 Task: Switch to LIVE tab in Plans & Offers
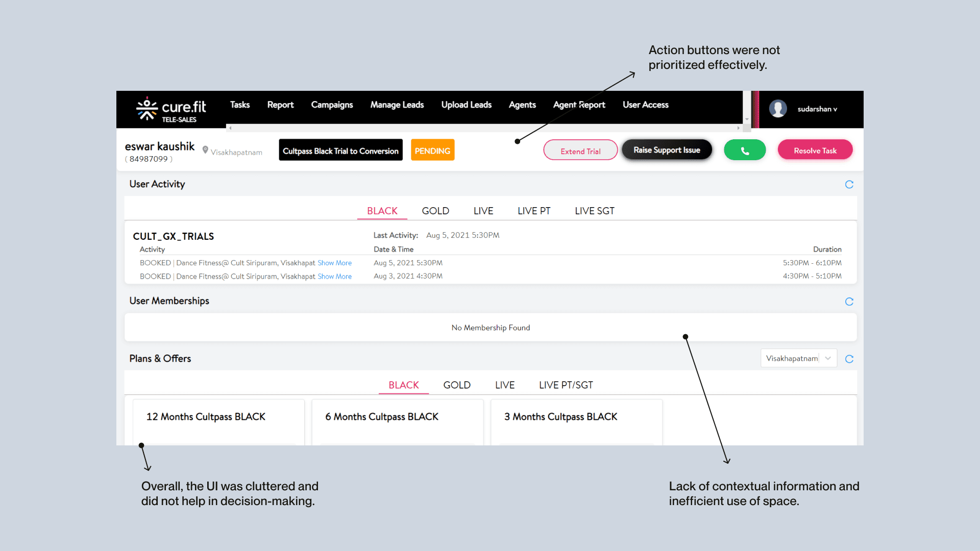click(505, 385)
